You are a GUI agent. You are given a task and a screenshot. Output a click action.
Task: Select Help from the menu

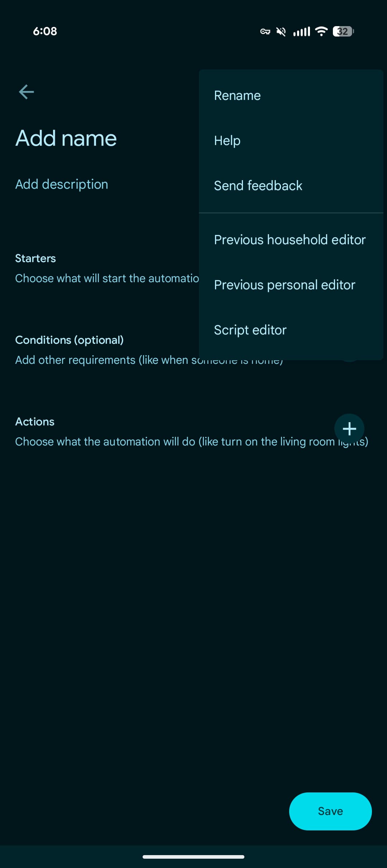[227, 141]
